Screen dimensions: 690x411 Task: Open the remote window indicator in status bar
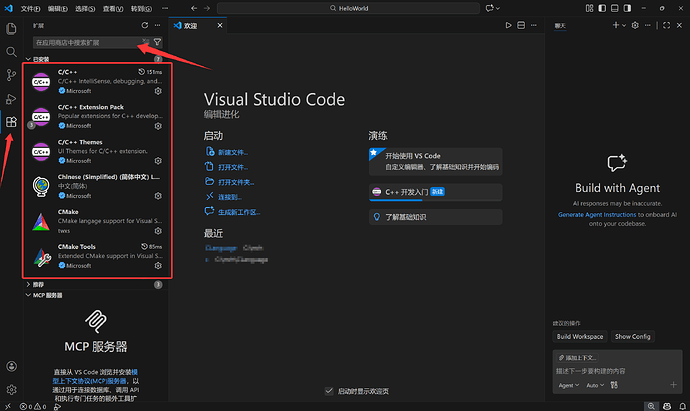click(x=7, y=406)
